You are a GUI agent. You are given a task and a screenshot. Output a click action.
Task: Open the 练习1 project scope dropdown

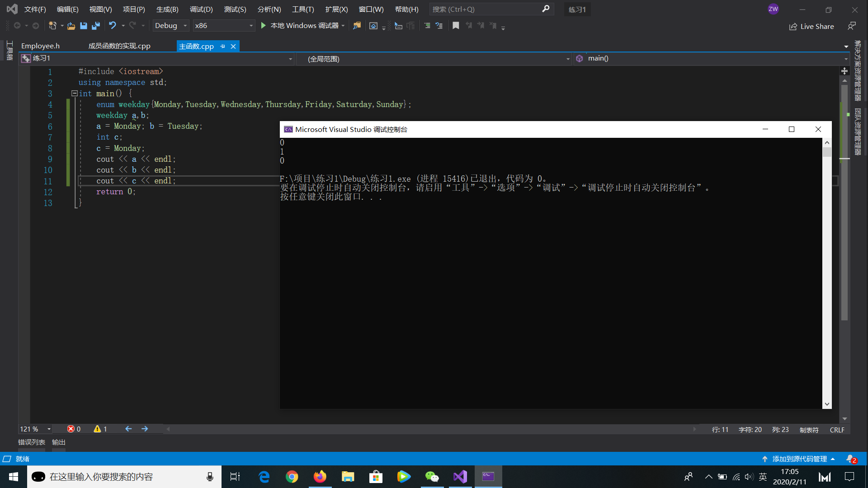point(157,58)
